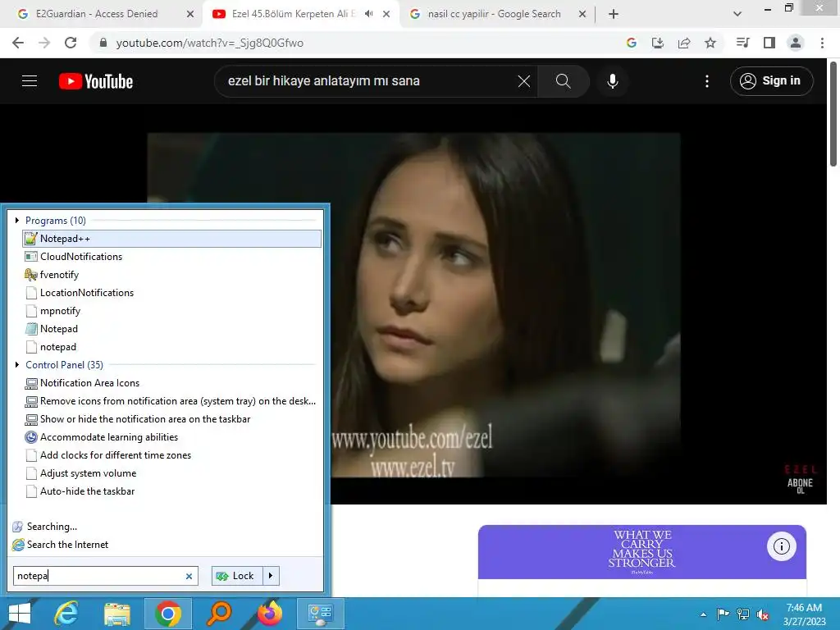Open Chrome three-dot menu

822,43
